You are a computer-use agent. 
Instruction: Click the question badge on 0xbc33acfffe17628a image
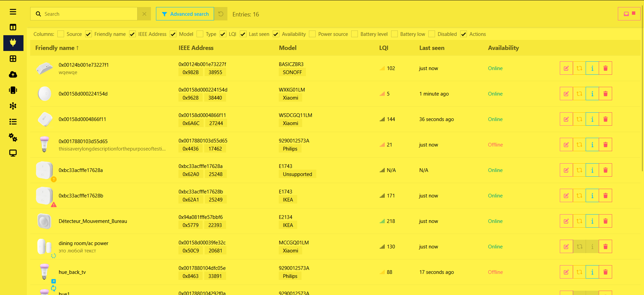pyautogui.click(x=54, y=179)
